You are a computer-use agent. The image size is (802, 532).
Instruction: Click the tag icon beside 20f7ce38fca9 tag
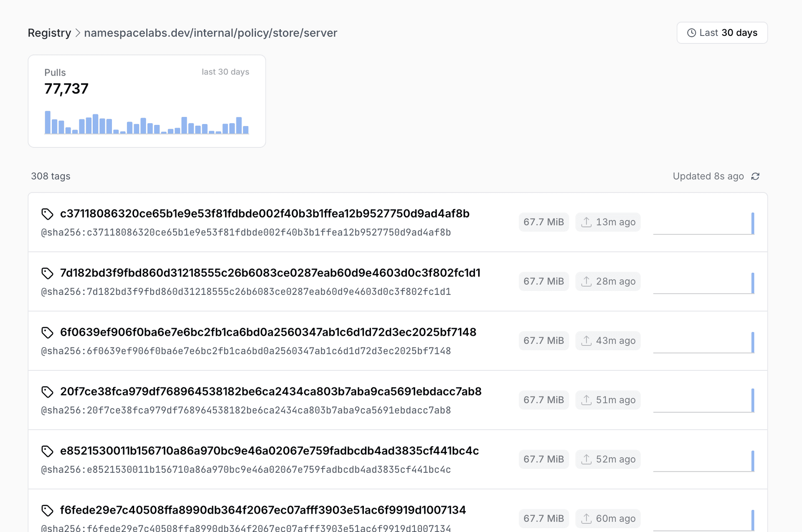47,392
